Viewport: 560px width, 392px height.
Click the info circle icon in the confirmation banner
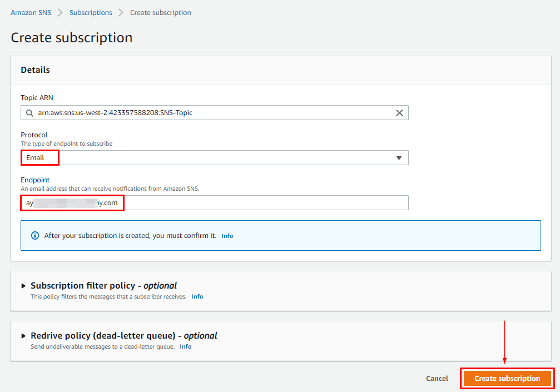tap(34, 235)
